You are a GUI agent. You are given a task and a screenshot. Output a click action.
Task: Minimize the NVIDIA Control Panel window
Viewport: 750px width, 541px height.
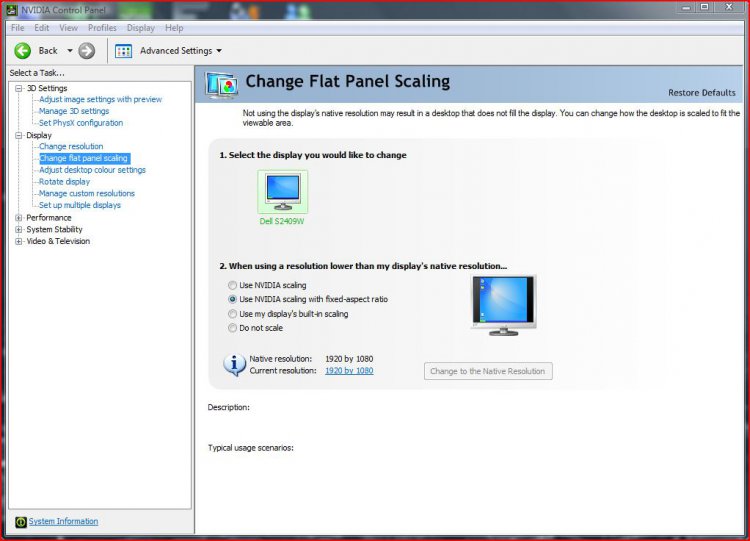point(686,7)
